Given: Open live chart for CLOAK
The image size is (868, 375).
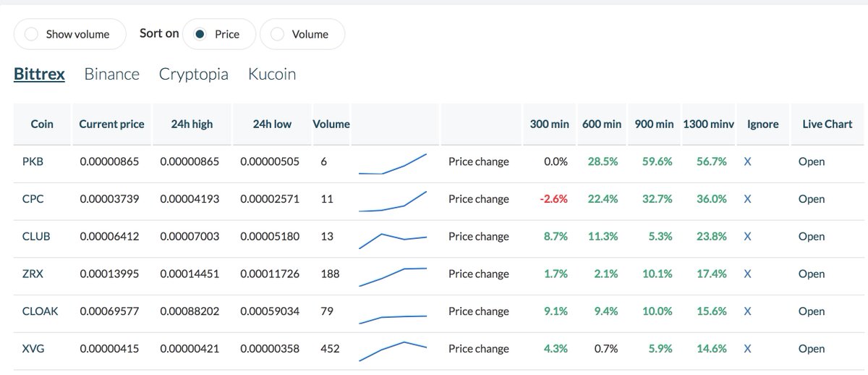Looking at the screenshot, I should coord(812,311).
